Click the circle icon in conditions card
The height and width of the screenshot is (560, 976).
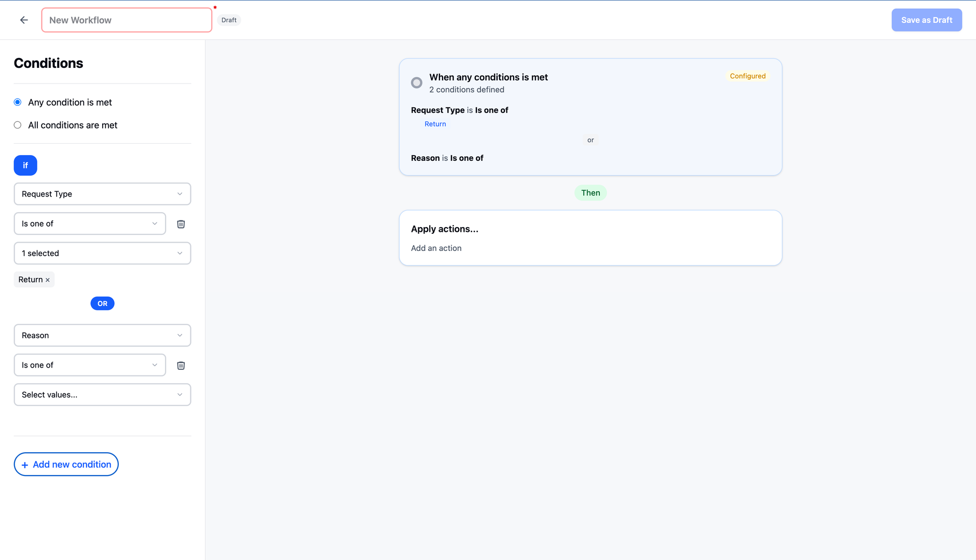[416, 83]
